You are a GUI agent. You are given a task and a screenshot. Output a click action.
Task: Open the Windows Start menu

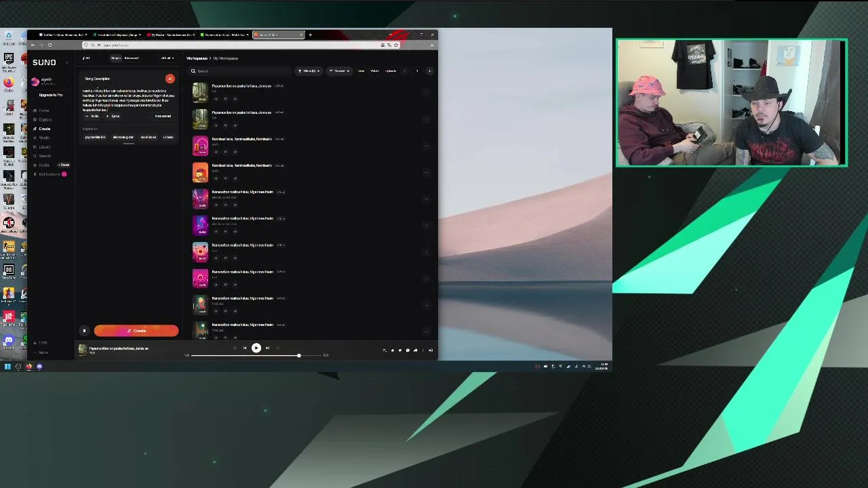pyautogui.click(x=7, y=367)
